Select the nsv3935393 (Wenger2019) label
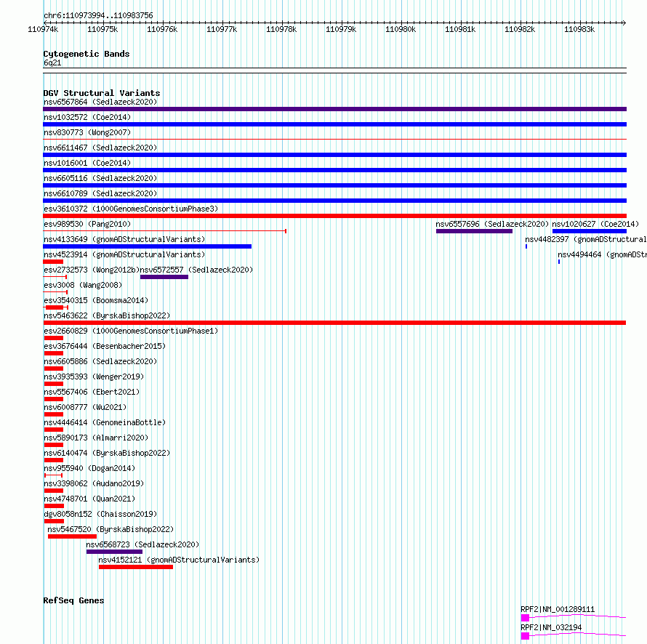Image resolution: width=647 pixels, height=644 pixels. coord(94,377)
